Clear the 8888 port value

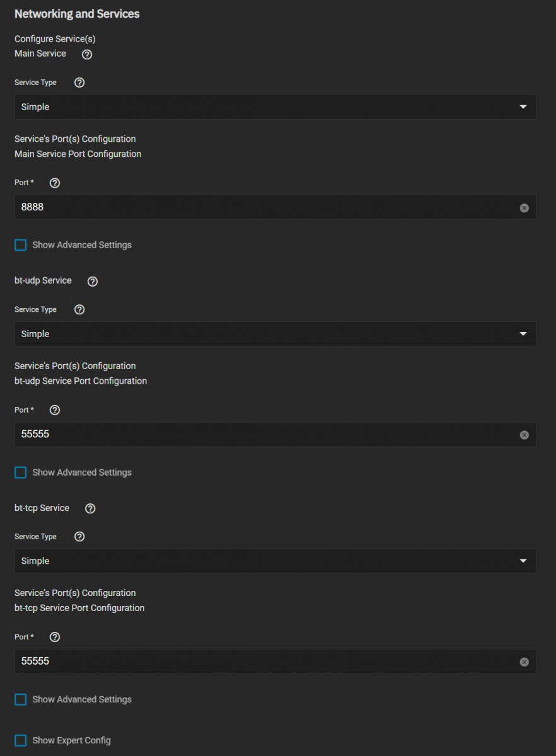(524, 208)
